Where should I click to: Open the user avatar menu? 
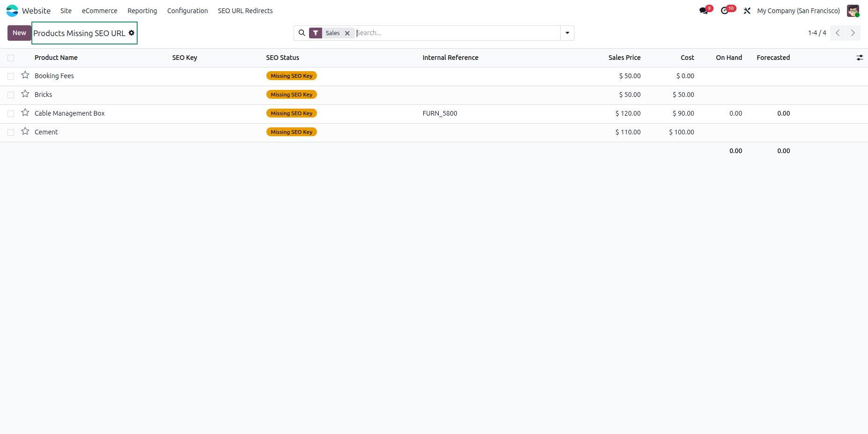coord(853,11)
